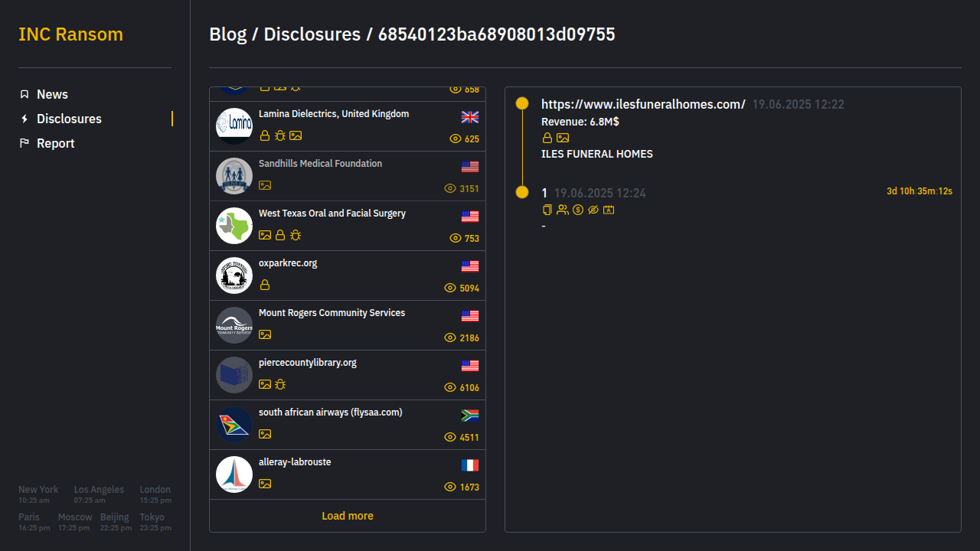Click the United Kingdom flag for Lamina Dielectrics
The height and width of the screenshot is (551, 980).
470,117
